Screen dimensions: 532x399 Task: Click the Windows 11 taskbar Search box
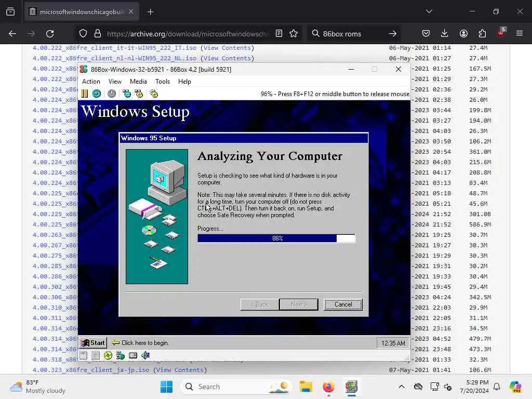pyautogui.click(x=236, y=387)
